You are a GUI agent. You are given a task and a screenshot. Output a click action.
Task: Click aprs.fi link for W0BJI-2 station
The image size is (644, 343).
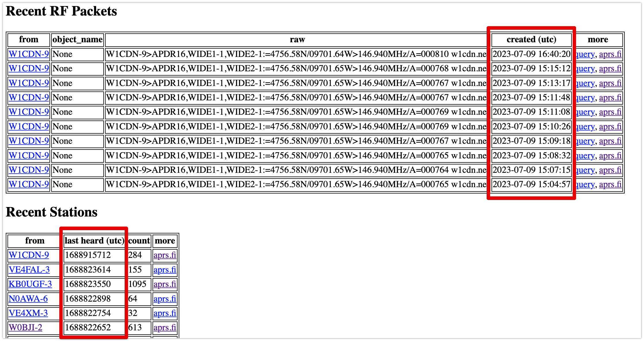[165, 327]
